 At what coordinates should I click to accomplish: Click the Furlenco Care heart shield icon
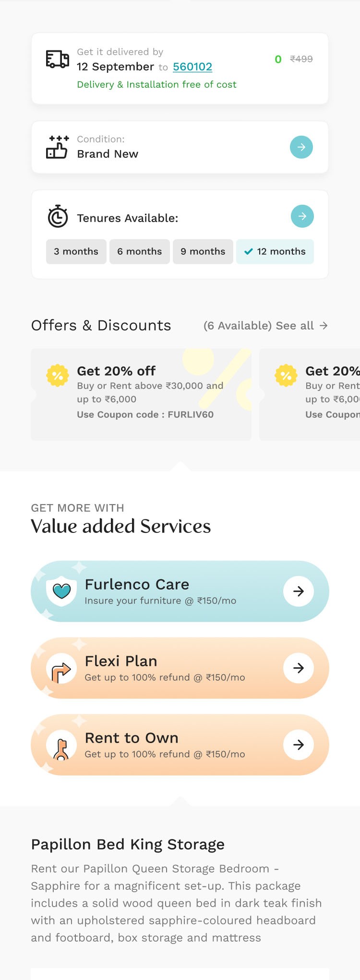coord(61,591)
